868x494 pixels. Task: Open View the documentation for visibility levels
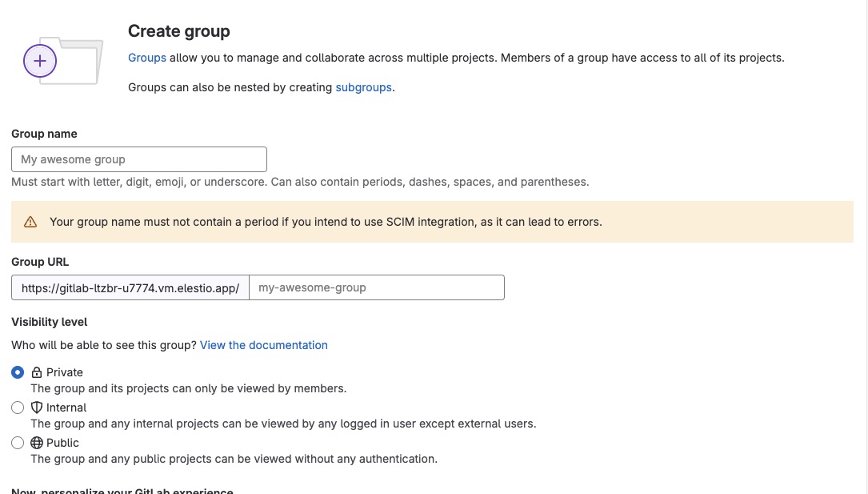click(263, 345)
